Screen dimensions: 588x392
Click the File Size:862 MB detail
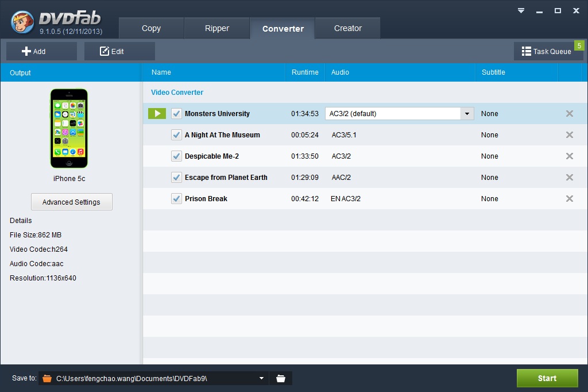click(x=36, y=235)
